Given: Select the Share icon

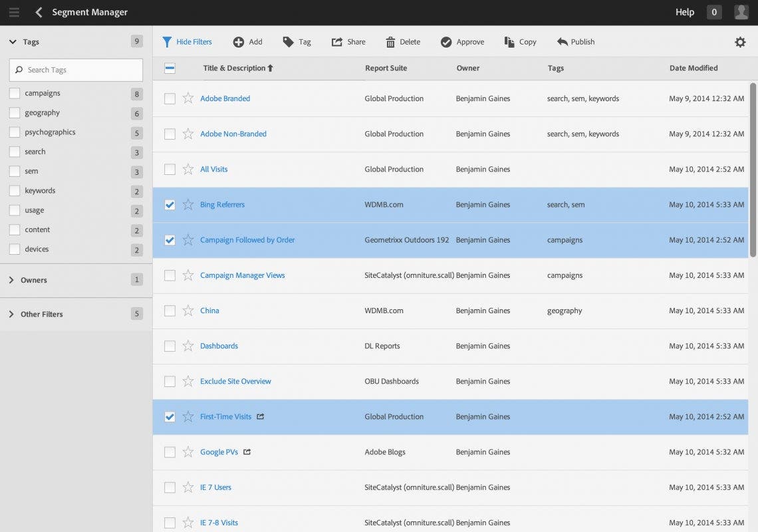Looking at the screenshot, I should tap(337, 42).
